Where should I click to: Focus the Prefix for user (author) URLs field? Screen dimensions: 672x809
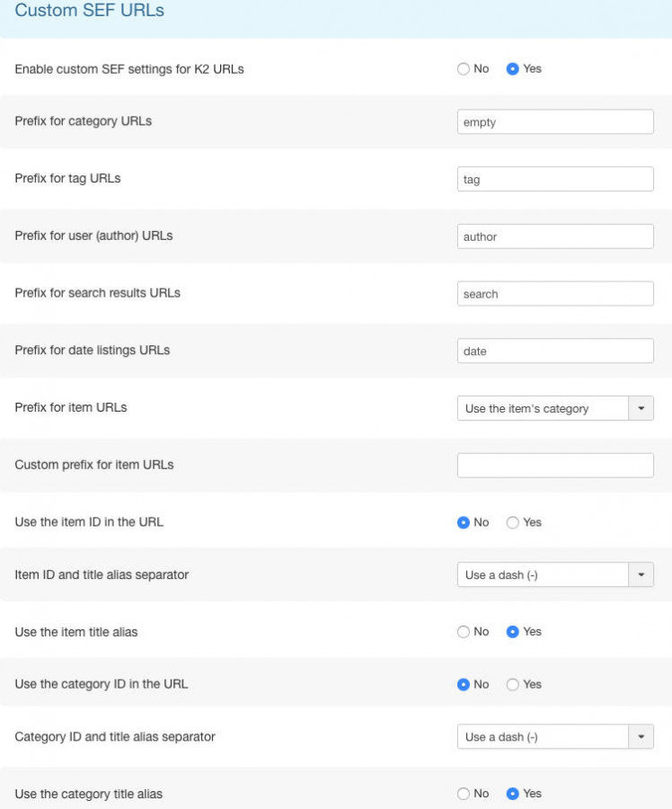pos(555,236)
